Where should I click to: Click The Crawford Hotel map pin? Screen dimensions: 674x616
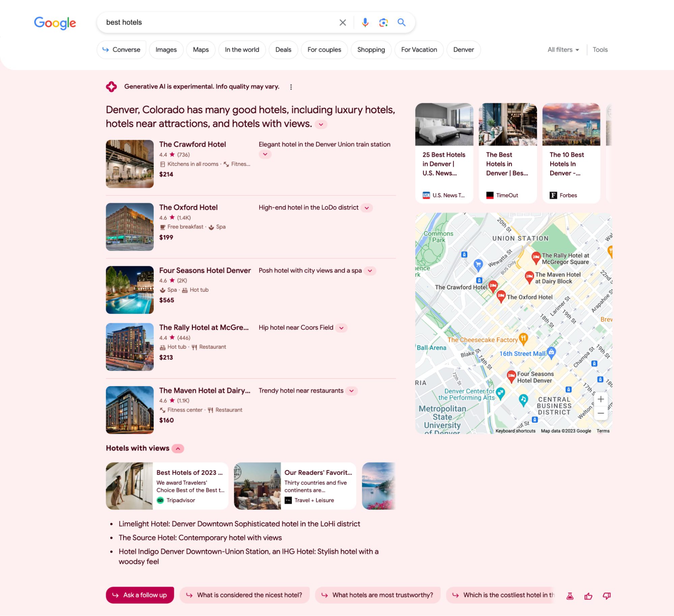pos(493,286)
